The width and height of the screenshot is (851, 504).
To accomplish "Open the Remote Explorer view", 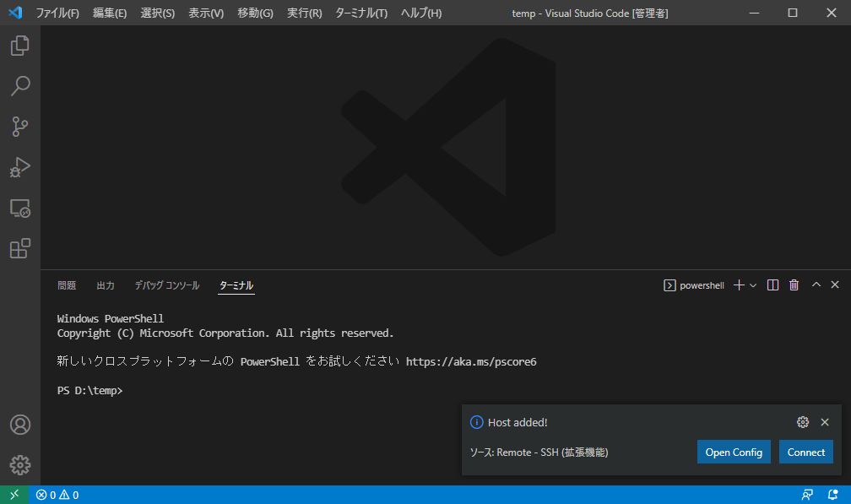I will click(x=20, y=208).
